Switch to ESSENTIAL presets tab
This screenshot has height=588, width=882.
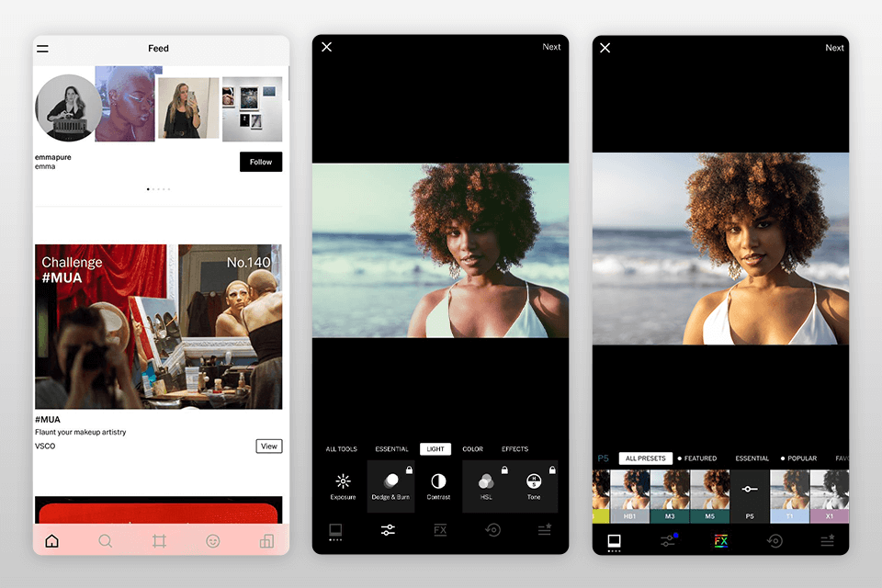(x=752, y=458)
